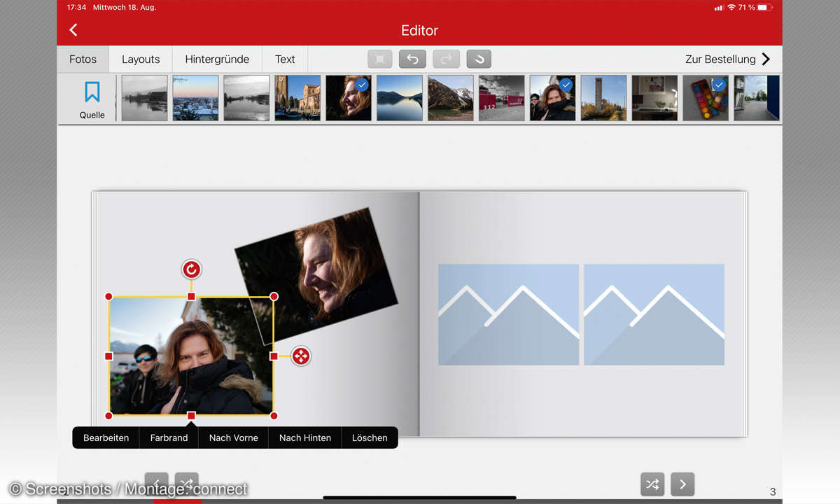Deselect the checked profile portrait thumbnail
The height and width of the screenshot is (504, 840).
[349, 98]
